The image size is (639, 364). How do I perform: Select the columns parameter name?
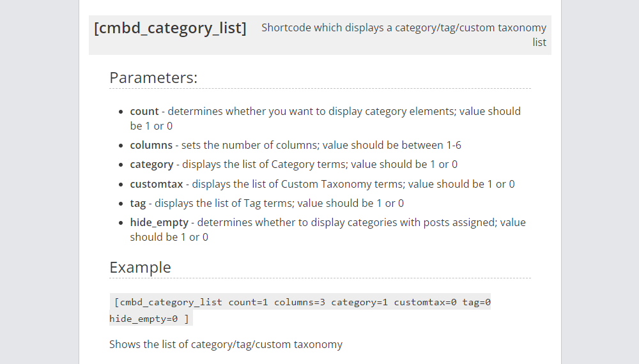(x=151, y=145)
